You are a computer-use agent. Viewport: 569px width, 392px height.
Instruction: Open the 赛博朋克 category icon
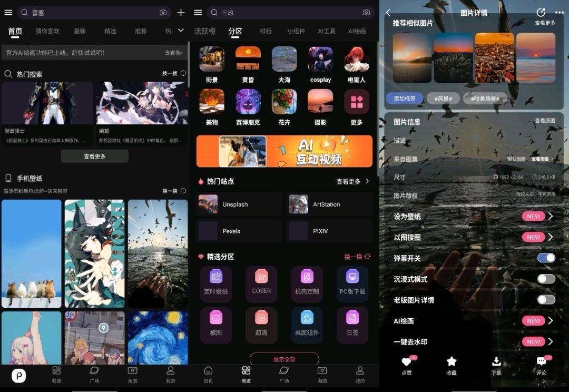pyautogui.click(x=248, y=102)
